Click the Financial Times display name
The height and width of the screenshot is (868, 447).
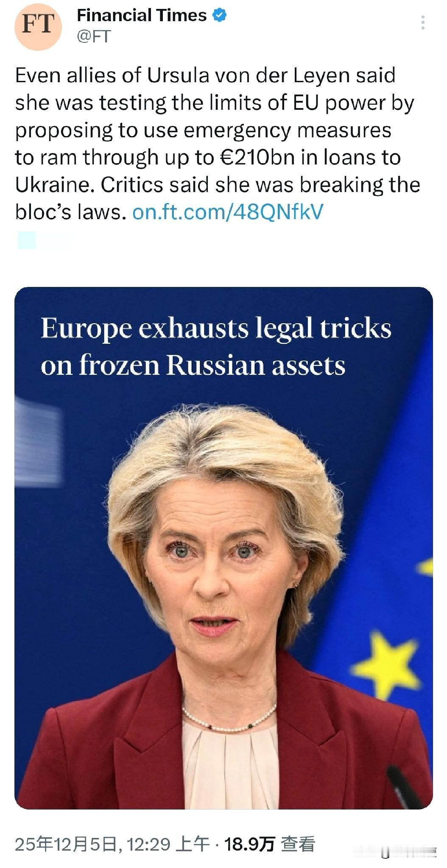click(x=142, y=16)
